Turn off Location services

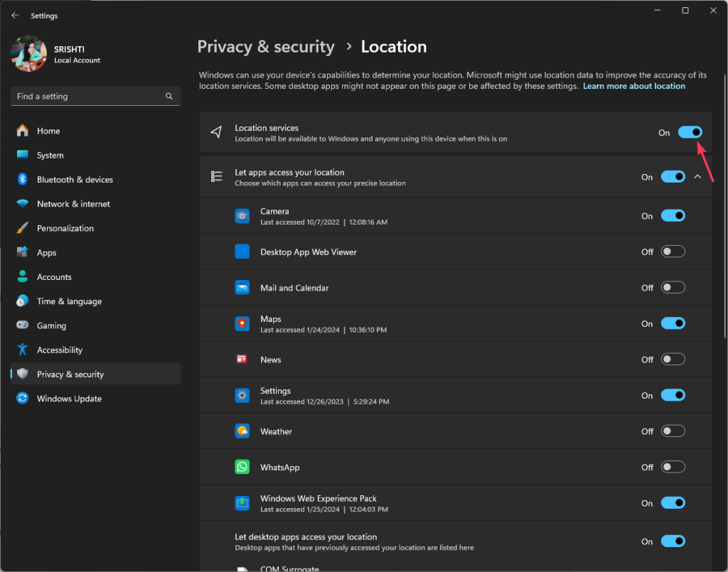pos(689,132)
